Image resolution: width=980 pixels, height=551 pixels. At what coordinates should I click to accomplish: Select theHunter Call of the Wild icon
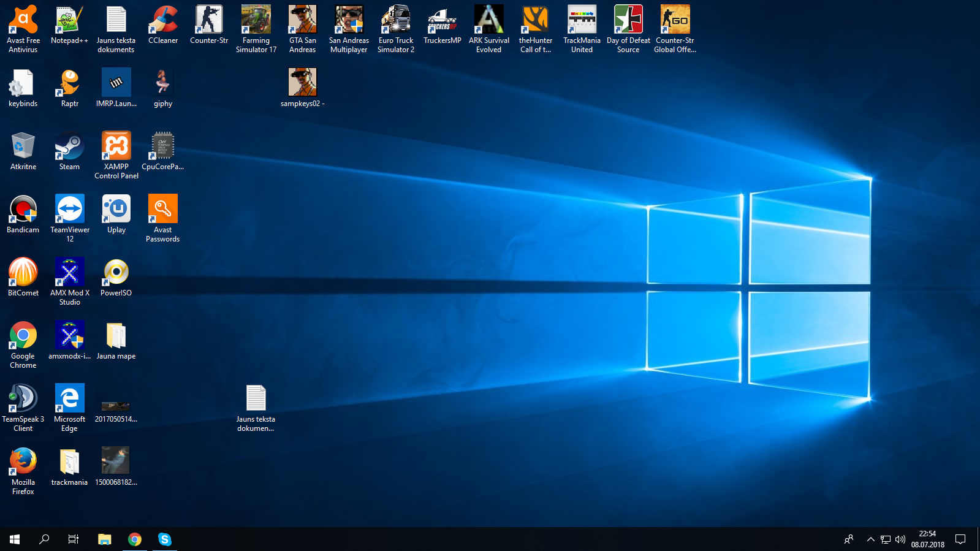click(x=536, y=29)
